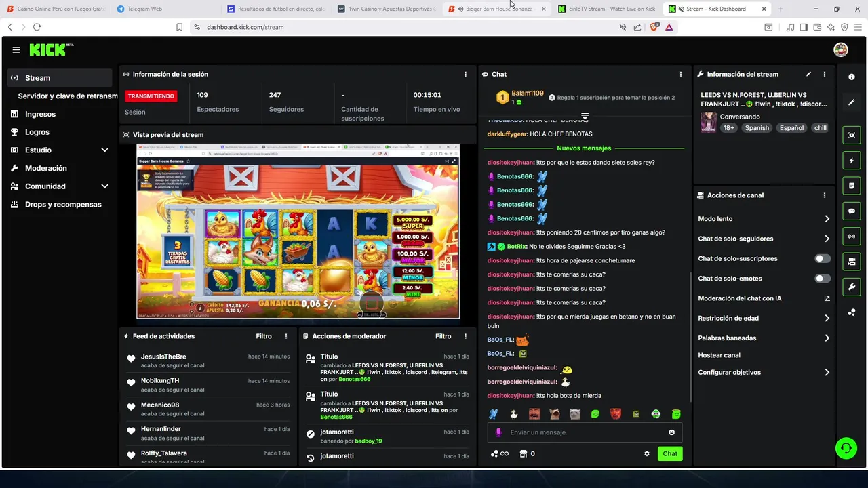Open Moderación del chat con IA link
This screenshot has width=868, height=488.
[764, 298]
